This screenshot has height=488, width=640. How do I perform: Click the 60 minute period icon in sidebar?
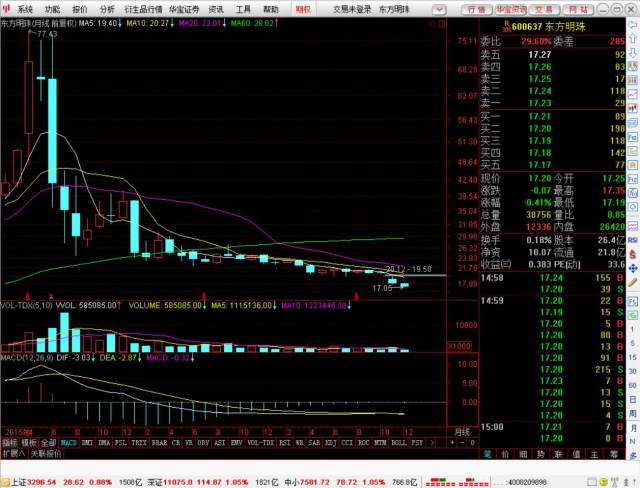click(633, 385)
